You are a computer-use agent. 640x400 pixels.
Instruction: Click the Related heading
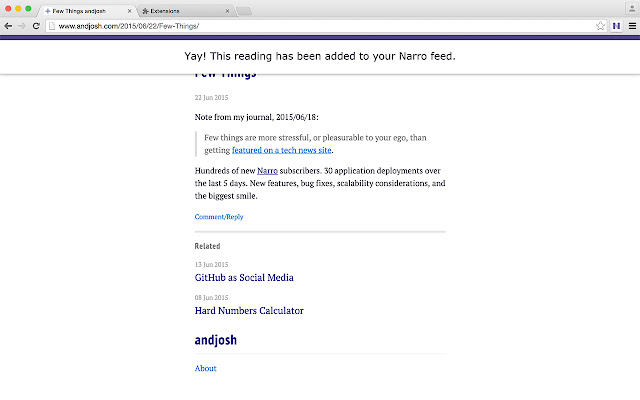click(x=207, y=246)
